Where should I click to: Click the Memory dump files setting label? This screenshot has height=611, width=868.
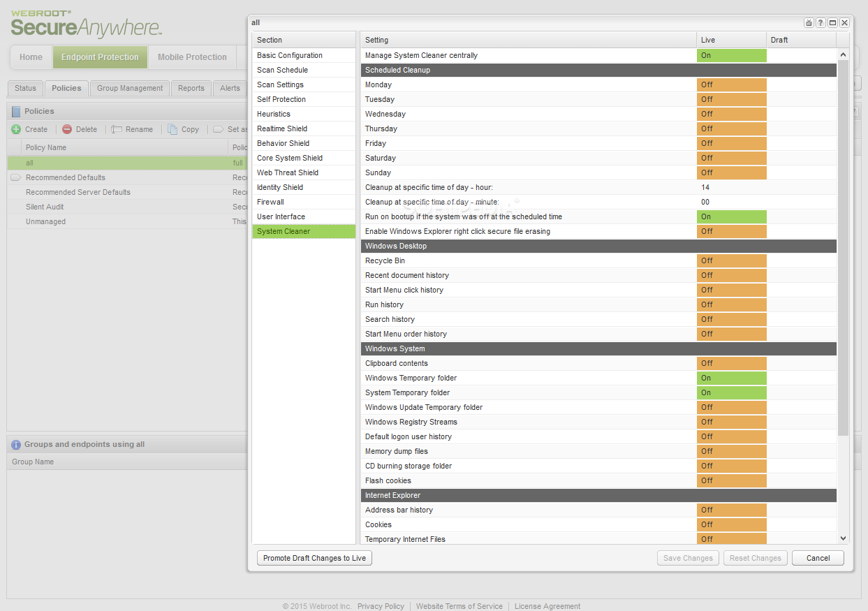click(397, 451)
